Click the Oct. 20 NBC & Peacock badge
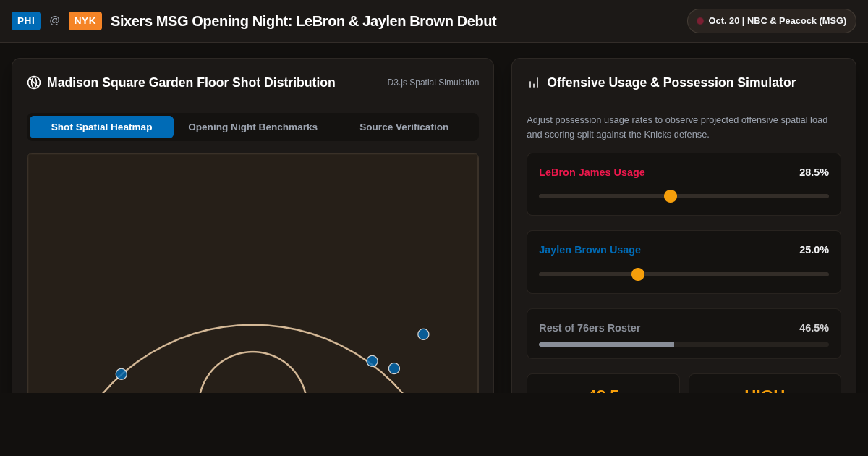868x456 pixels. tap(772, 21)
